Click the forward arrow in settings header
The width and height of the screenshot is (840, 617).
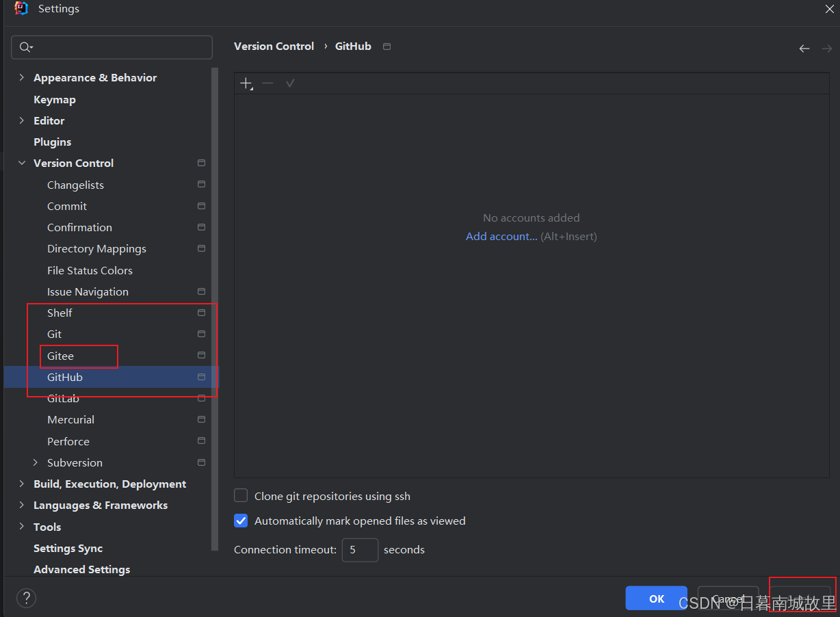pos(826,49)
